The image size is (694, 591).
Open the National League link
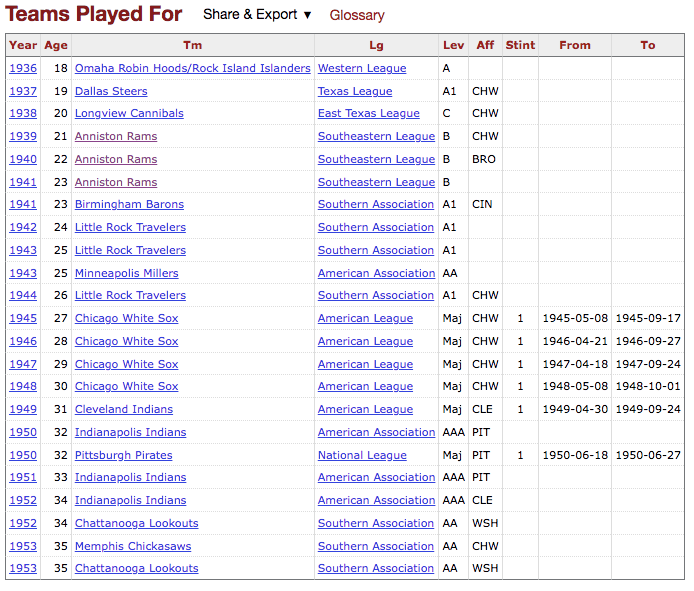pos(362,455)
